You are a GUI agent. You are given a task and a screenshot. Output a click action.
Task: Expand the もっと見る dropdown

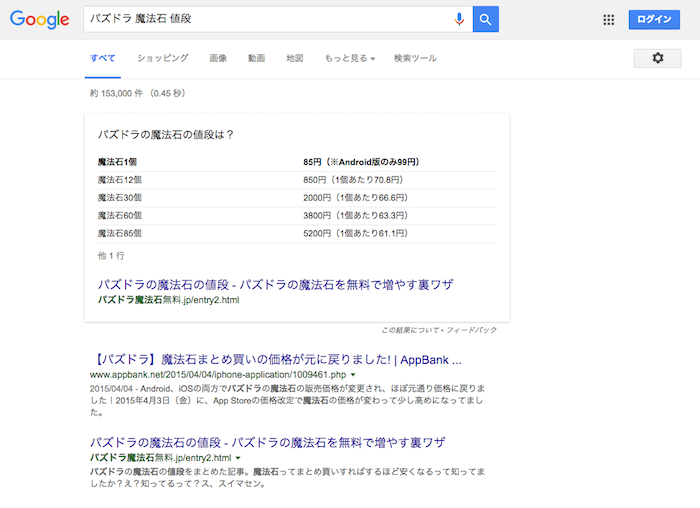(349, 58)
